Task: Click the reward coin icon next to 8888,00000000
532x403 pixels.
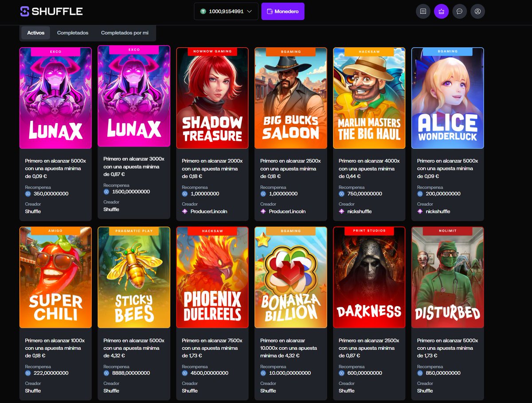Action: click(106, 373)
